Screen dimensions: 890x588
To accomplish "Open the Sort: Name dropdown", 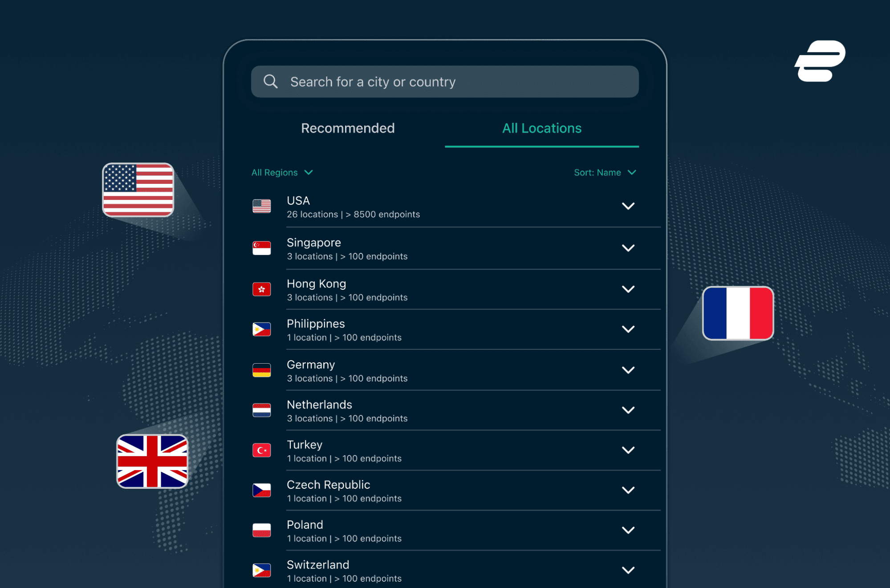I will tap(605, 172).
